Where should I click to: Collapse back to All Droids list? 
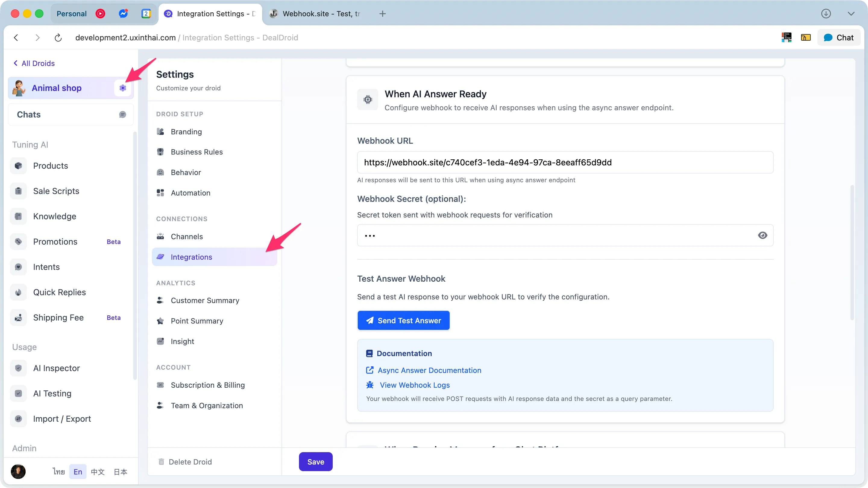pyautogui.click(x=34, y=63)
